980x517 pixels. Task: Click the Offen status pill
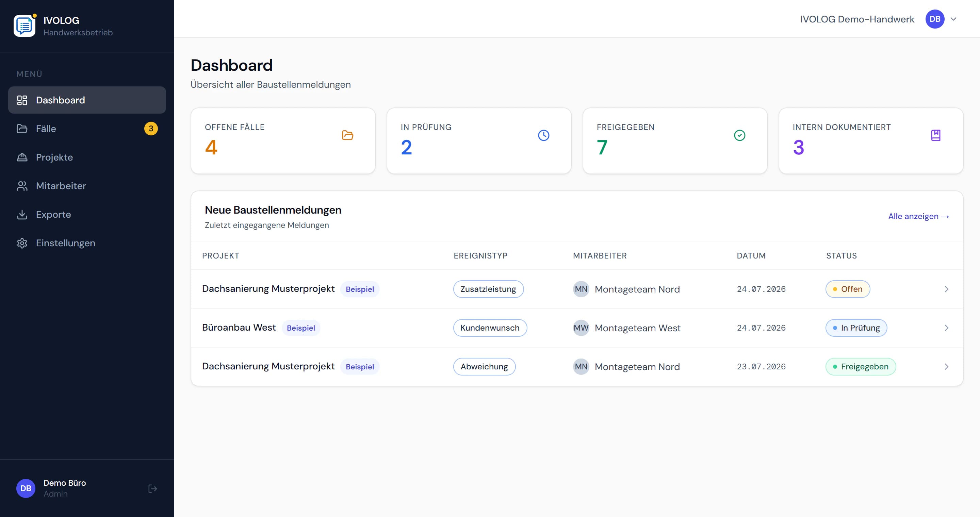(x=848, y=289)
